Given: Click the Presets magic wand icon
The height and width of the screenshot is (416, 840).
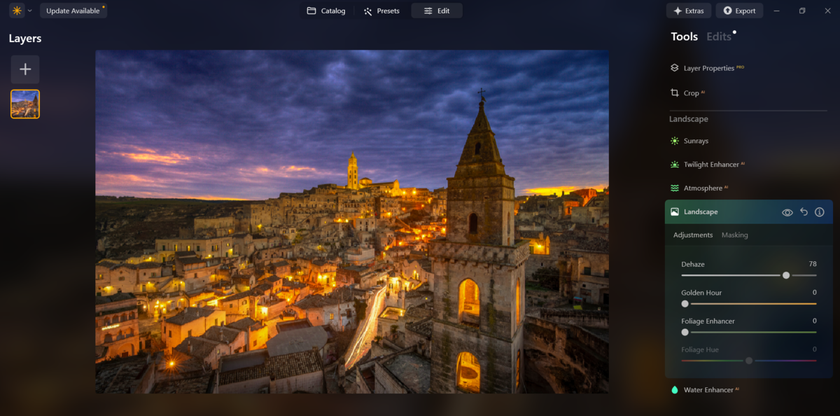Looking at the screenshot, I should [x=368, y=11].
